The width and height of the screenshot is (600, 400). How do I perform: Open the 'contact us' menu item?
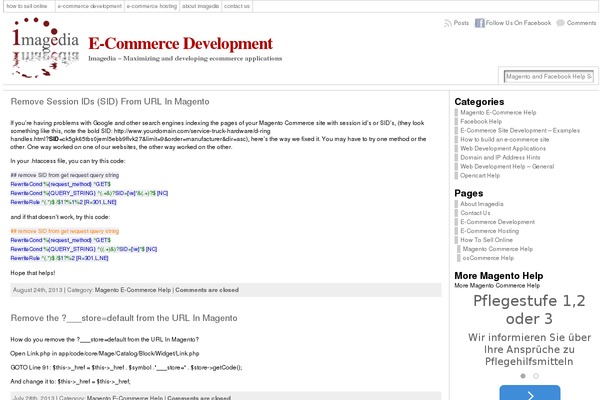(237, 6)
